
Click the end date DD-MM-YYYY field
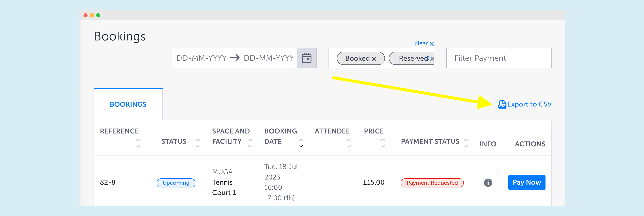click(x=269, y=58)
